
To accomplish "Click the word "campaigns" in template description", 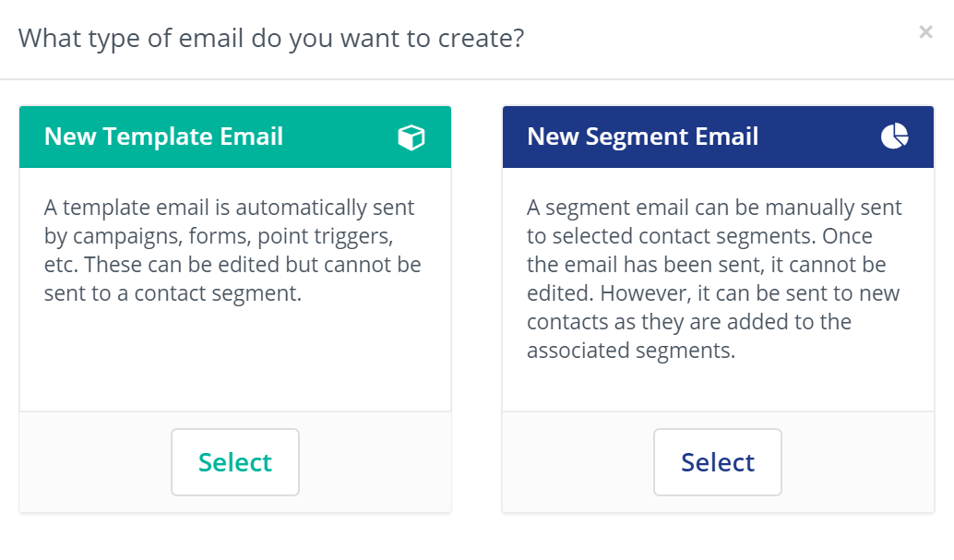I will pyautogui.click(x=120, y=237).
